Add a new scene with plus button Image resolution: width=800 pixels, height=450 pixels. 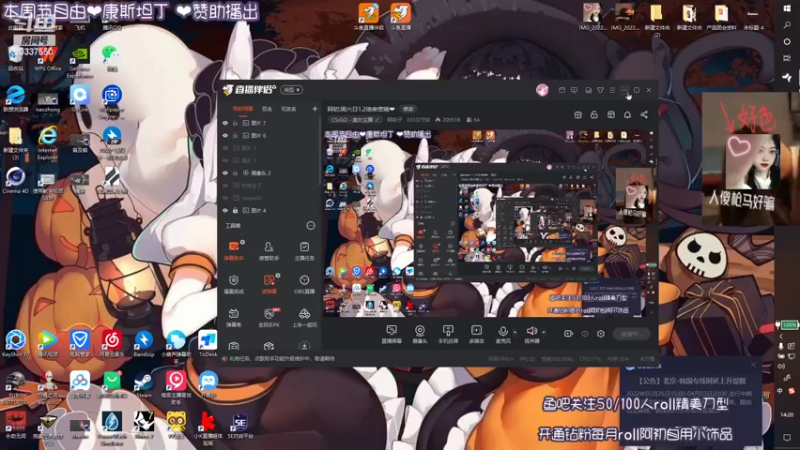pyautogui.click(x=314, y=109)
